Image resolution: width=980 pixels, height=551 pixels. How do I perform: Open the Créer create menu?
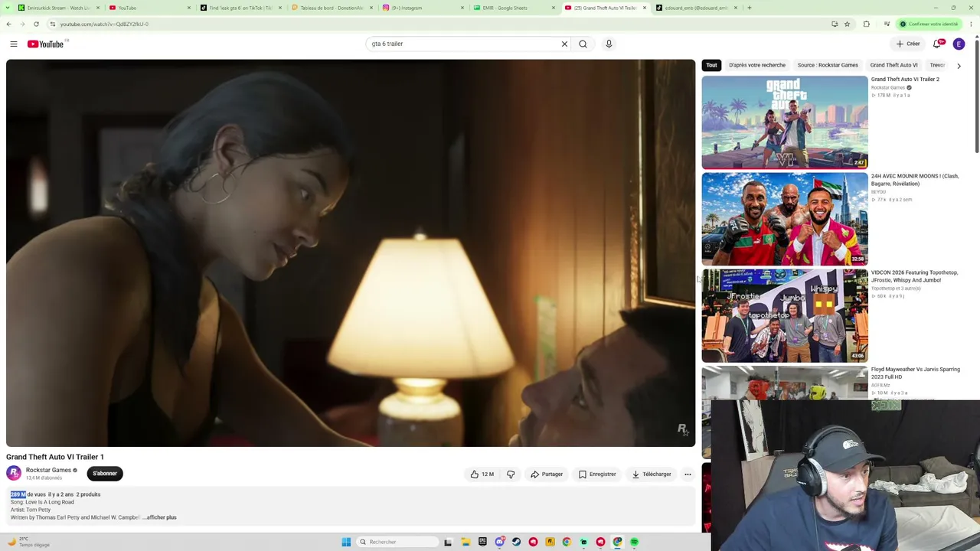[908, 44]
